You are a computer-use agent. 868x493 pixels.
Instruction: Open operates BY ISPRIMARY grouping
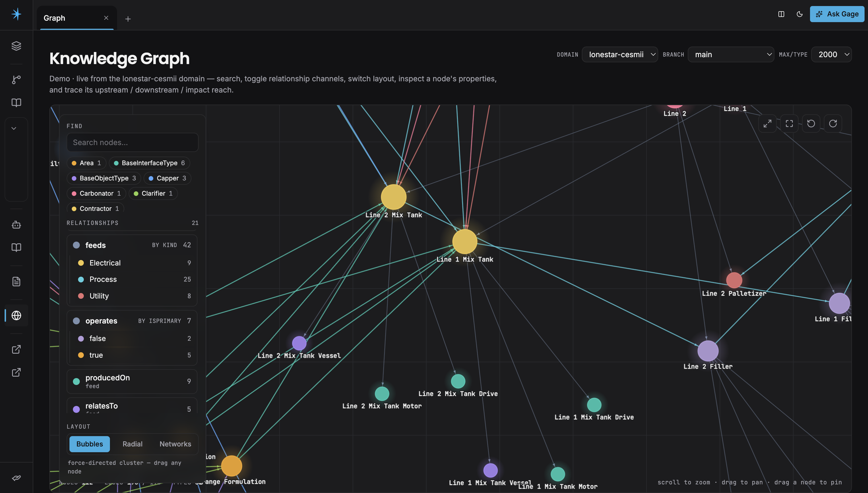160,321
